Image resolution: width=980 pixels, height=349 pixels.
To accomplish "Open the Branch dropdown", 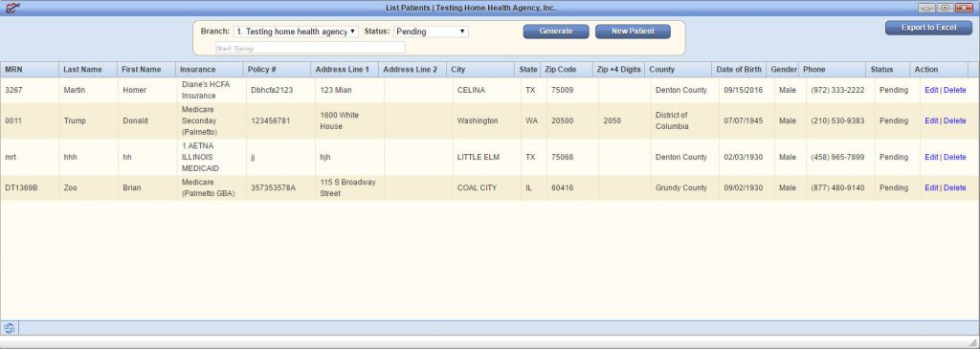I will 296,32.
